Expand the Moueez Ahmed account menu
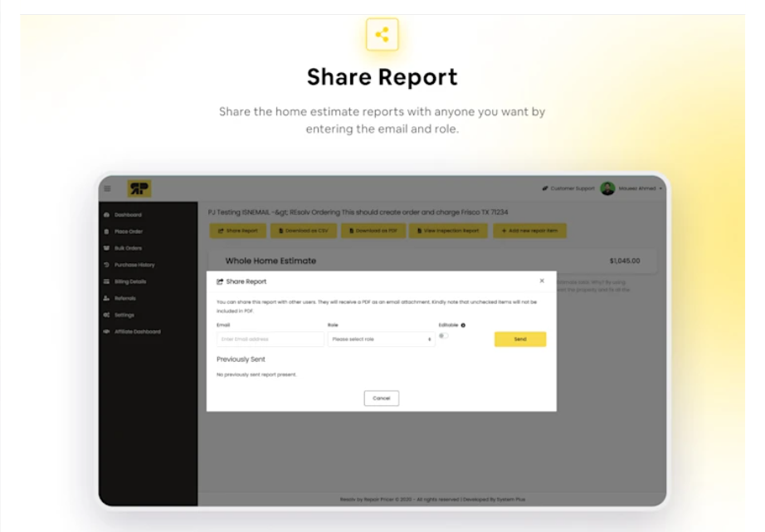 click(x=639, y=188)
